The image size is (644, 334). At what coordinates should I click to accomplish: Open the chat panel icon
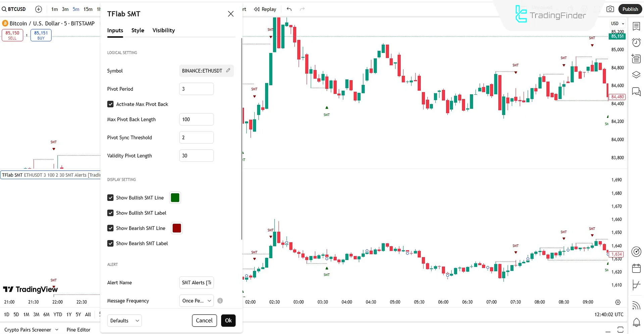tap(636, 92)
